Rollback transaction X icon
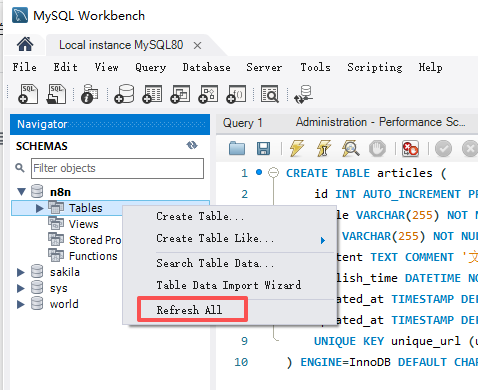 [470, 149]
